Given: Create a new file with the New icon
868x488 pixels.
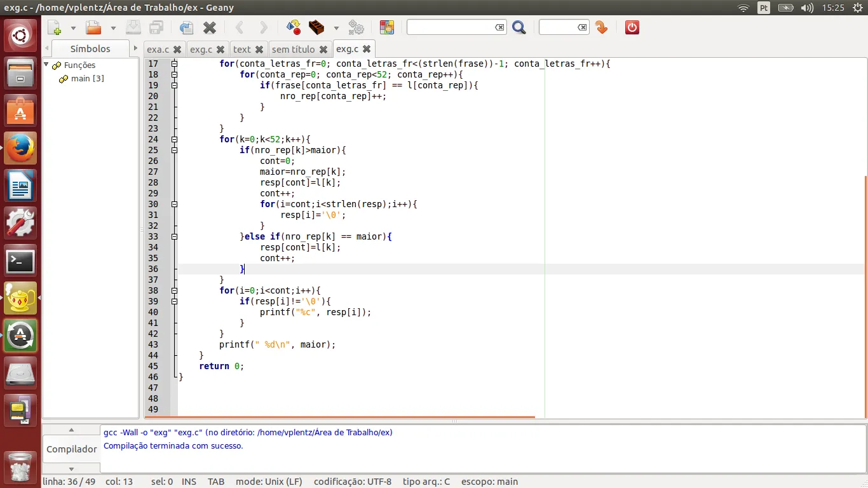Looking at the screenshot, I should (x=55, y=27).
